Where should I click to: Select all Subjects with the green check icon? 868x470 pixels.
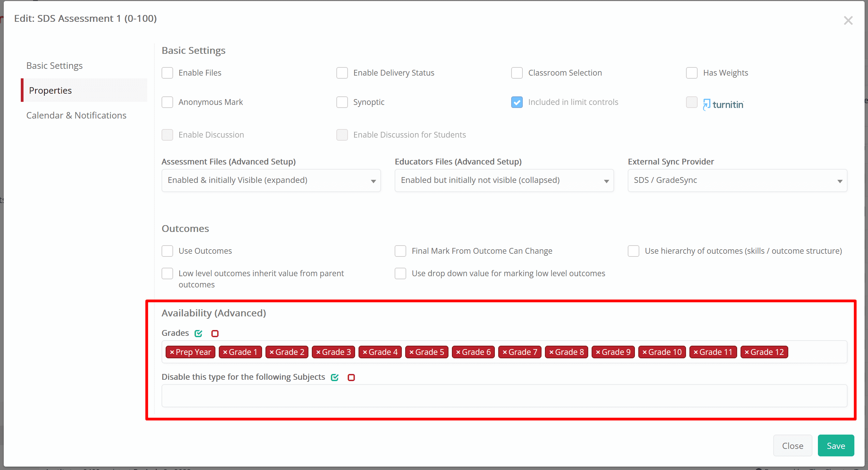tap(335, 377)
